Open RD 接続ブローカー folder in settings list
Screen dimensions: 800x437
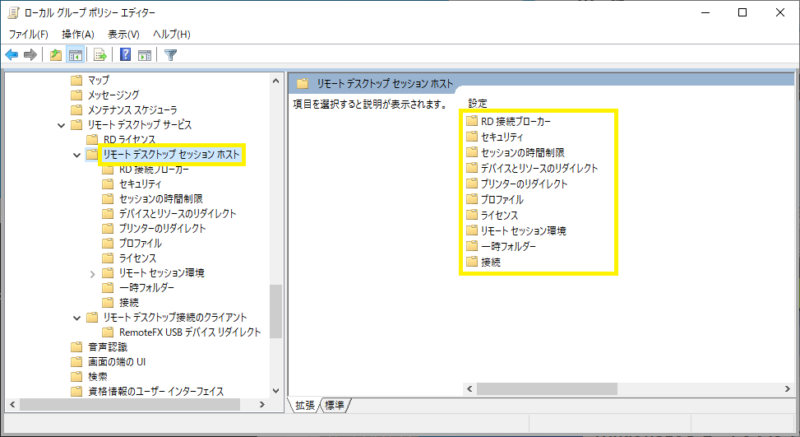[x=516, y=121]
